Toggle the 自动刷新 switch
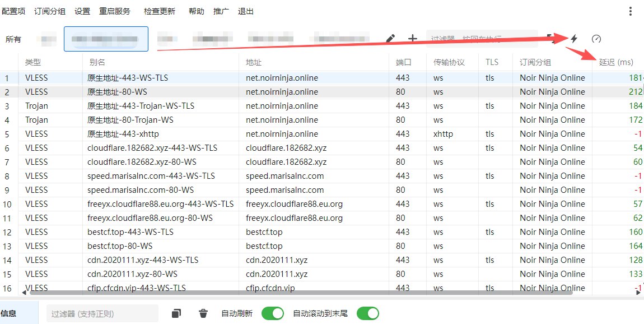The height and width of the screenshot is (324, 644). pyautogui.click(x=273, y=313)
